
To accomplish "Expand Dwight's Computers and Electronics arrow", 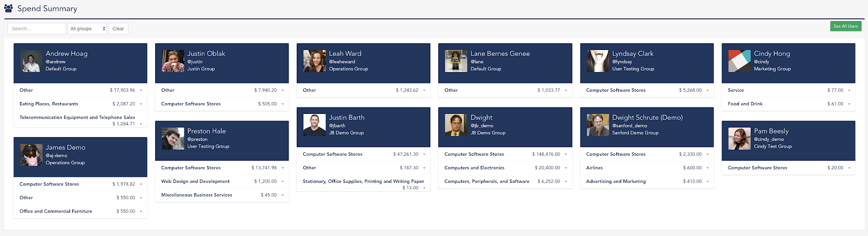I will point(566,168).
